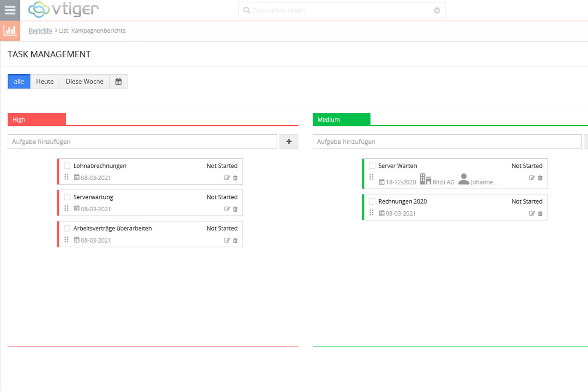Delete the Serverwartung task using the trash icon
Image resolution: width=588 pixels, height=391 pixels.
(235, 209)
